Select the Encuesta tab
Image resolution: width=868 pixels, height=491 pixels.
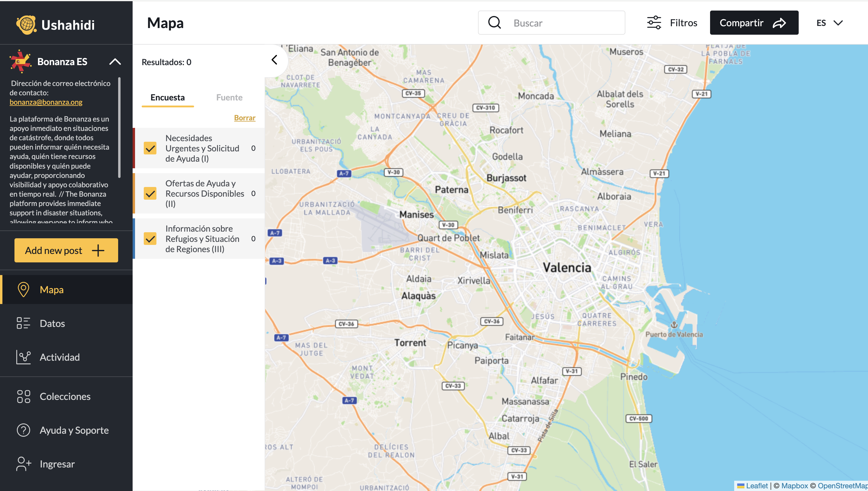pos(168,97)
